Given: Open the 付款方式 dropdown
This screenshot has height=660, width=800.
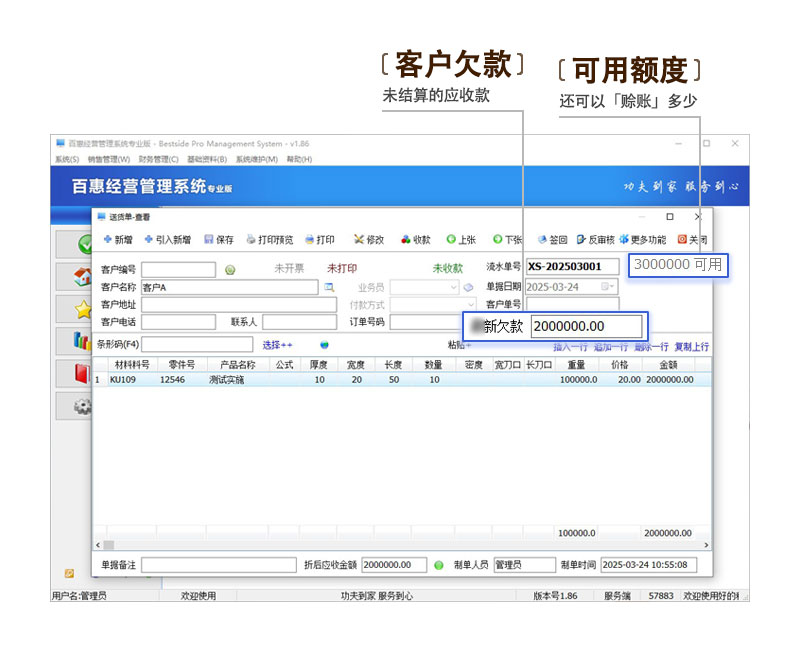Looking at the screenshot, I should (x=471, y=305).
